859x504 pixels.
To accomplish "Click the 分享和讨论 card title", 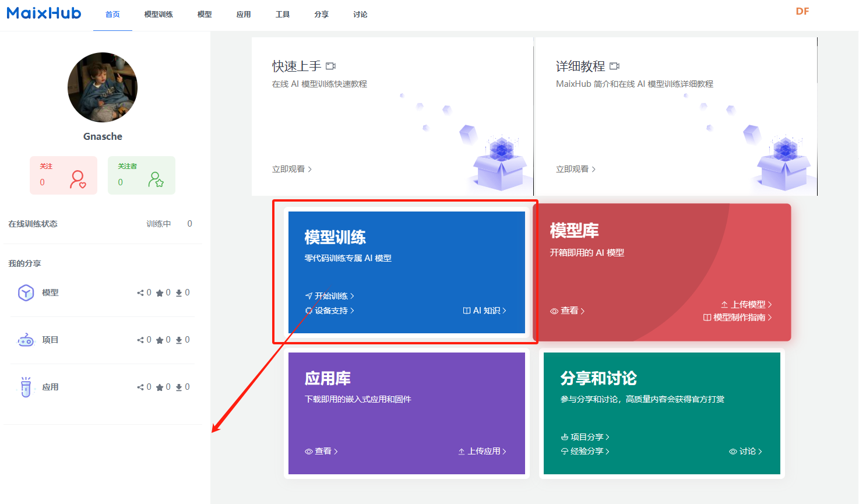I will [x=599, y=379].
